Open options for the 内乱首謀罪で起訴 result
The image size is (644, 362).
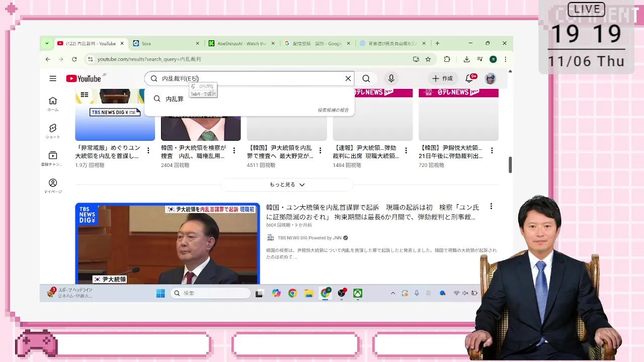[491, 206]
